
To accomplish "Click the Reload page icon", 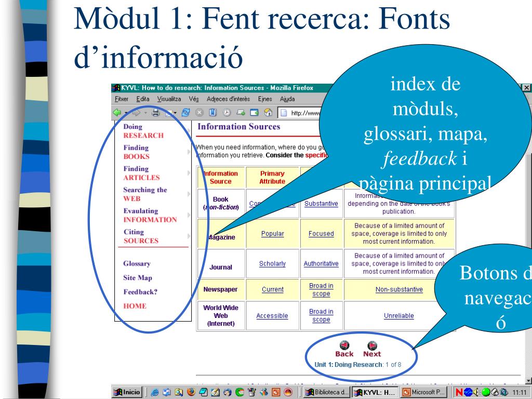I will click(x=185, y=112).
